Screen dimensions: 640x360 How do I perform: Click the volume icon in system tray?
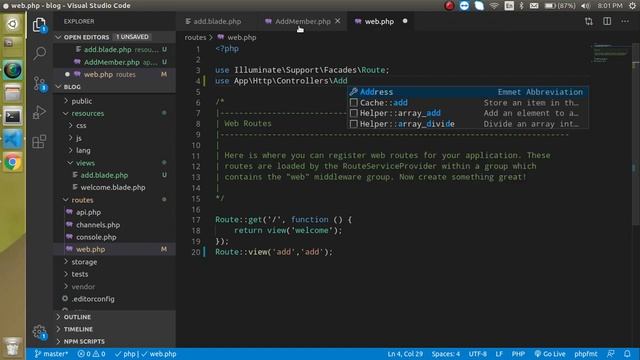[585, 6]
